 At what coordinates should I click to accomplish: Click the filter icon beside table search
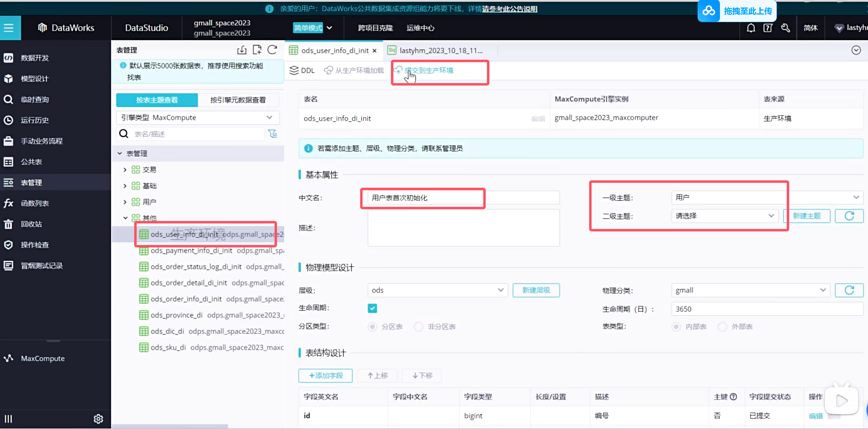pos(272,134)
